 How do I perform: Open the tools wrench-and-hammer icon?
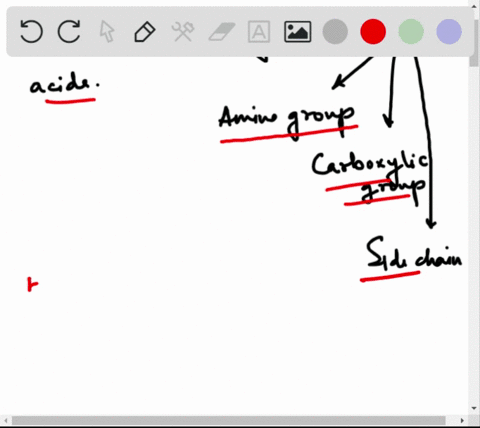[x=183, y=32]
